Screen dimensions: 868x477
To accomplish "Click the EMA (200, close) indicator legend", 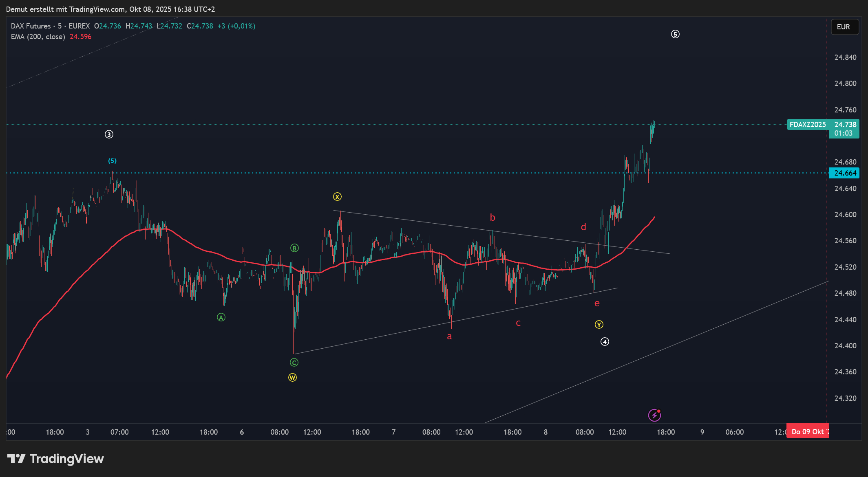I will click(x=38, y=37).
